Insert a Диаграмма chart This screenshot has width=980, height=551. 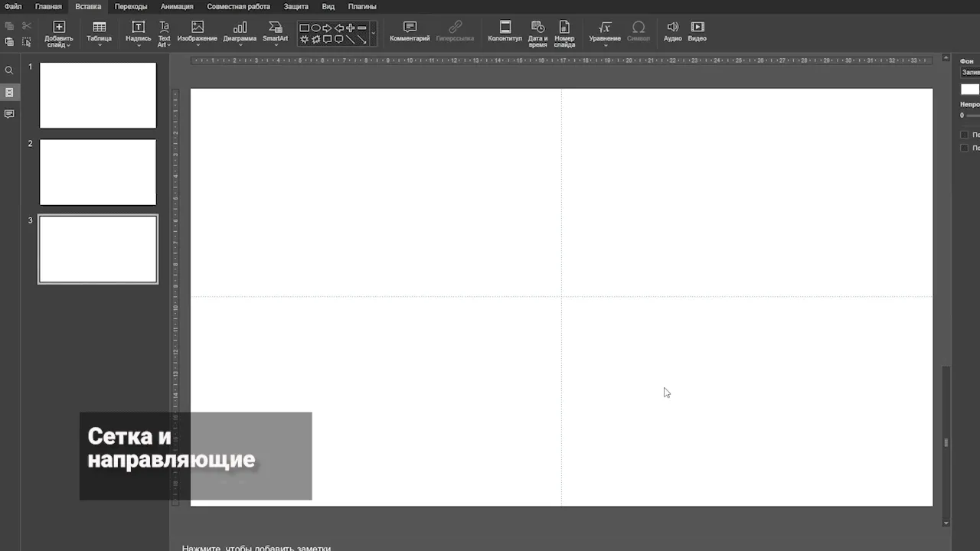(240, 33)
